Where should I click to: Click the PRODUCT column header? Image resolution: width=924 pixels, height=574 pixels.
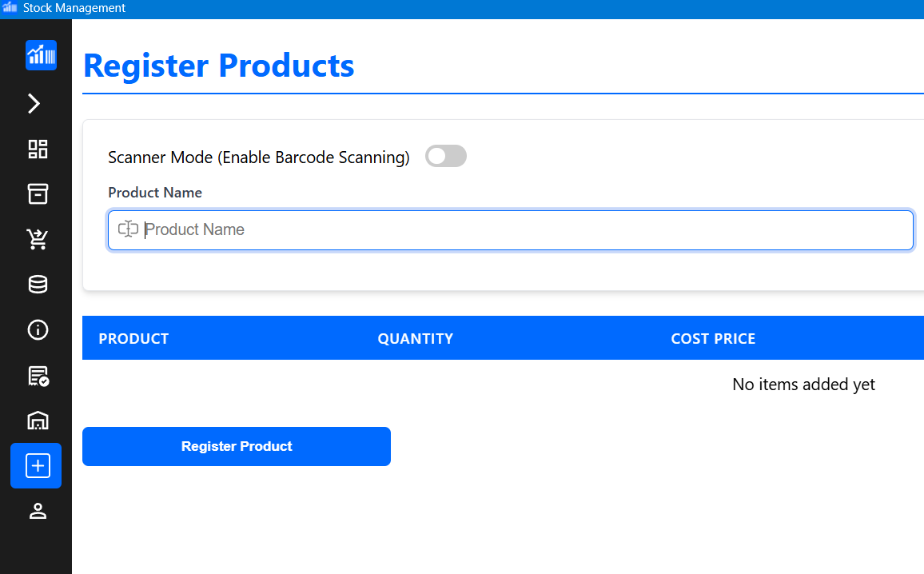pyautogui.click(x=133, y=339)
